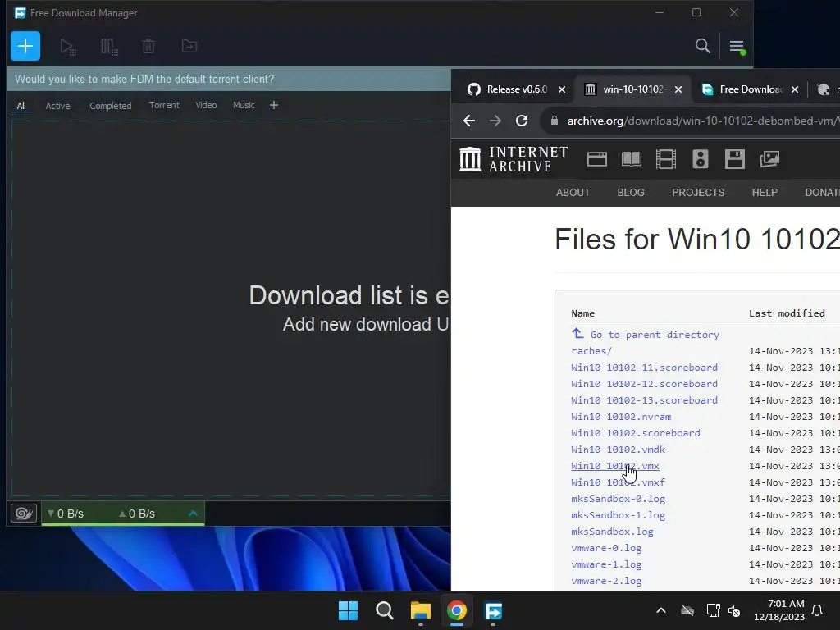Click the move-to-folder icon in FDM
Screen dimensions: 840x630
pyautogui.click(x=189, y=47)
